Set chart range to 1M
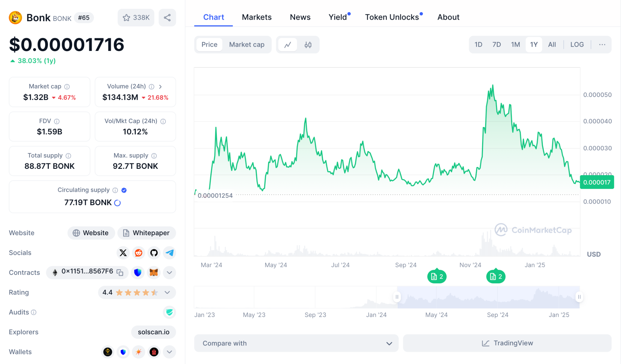Image resolution: width=621 pixels, height=364 pixels. pyautogui.click(x=515, y=45)
